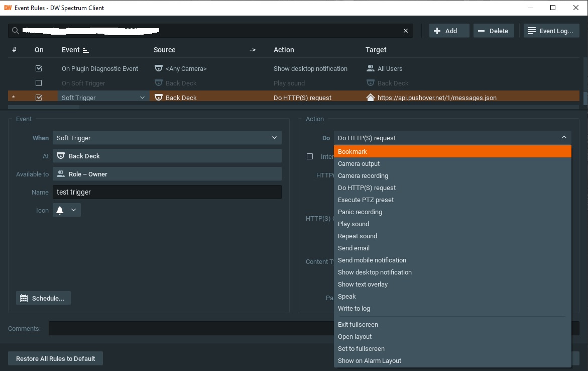
Task: Click the Any Camera source icon
Action: coord(158,68)
